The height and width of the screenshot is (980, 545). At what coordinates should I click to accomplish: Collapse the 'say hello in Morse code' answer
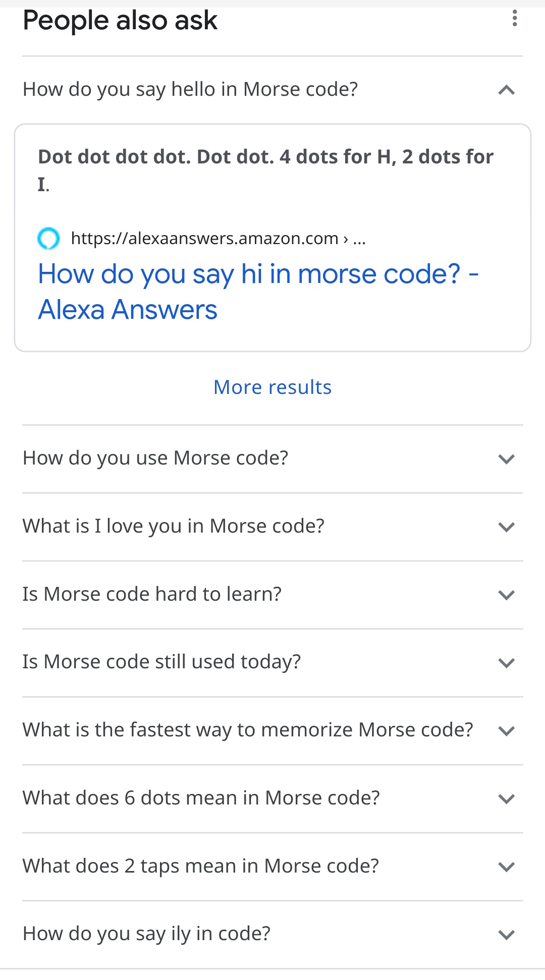pyautogui.click(x=506, y=90)
